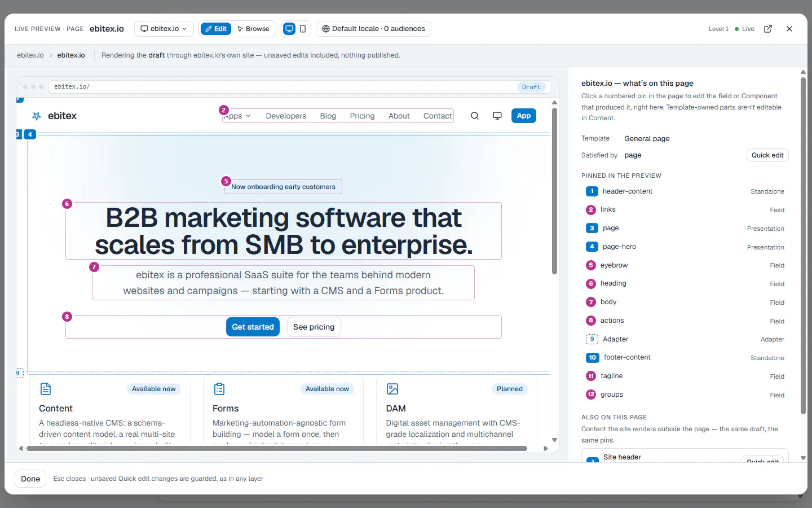Click the See pricing button
The image size is (812, 508).
point(314,327)
